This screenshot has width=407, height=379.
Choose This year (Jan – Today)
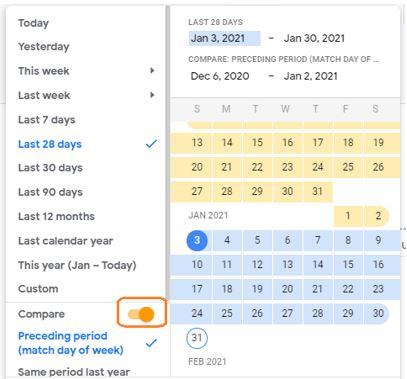pos(77,265)
